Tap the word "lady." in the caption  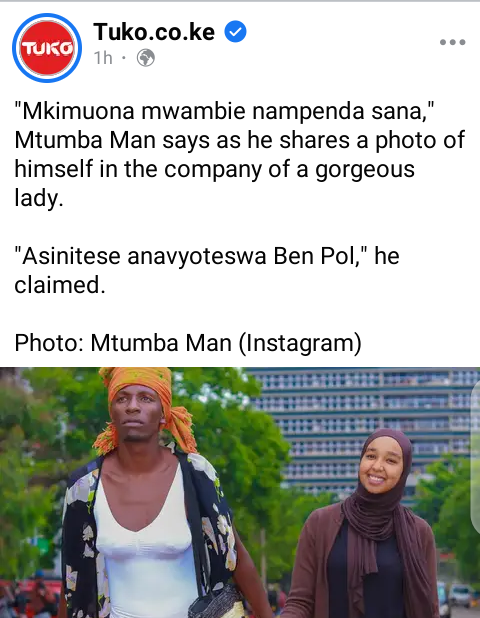pyautogui.click(x=39, y=198)
